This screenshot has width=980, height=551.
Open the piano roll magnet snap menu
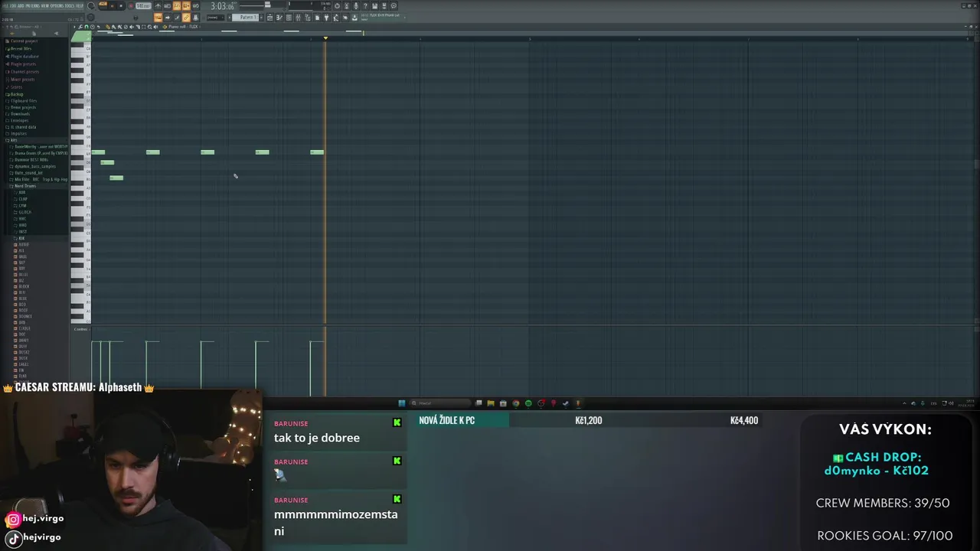pyautogui.click(x=86, y=27)
